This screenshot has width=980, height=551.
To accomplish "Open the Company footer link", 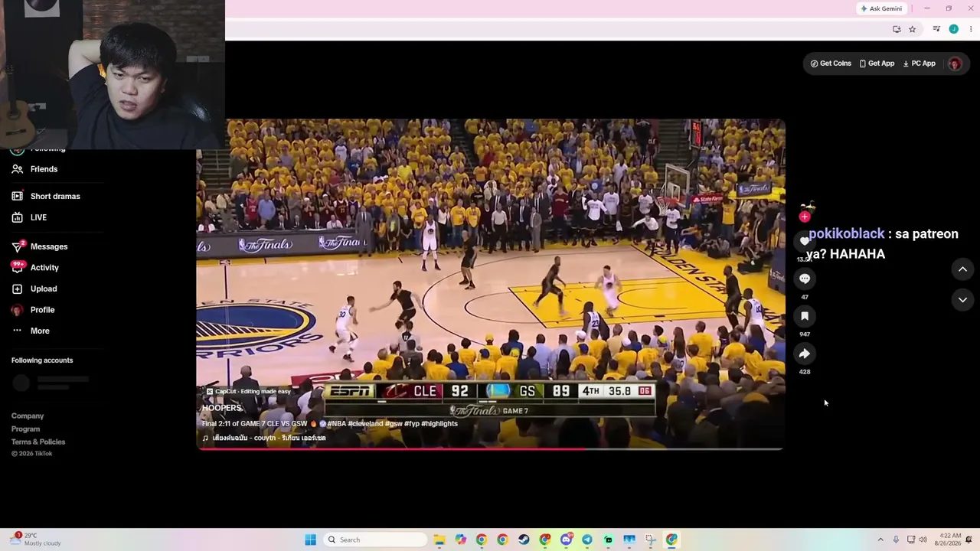I will [x=28, y=416].
